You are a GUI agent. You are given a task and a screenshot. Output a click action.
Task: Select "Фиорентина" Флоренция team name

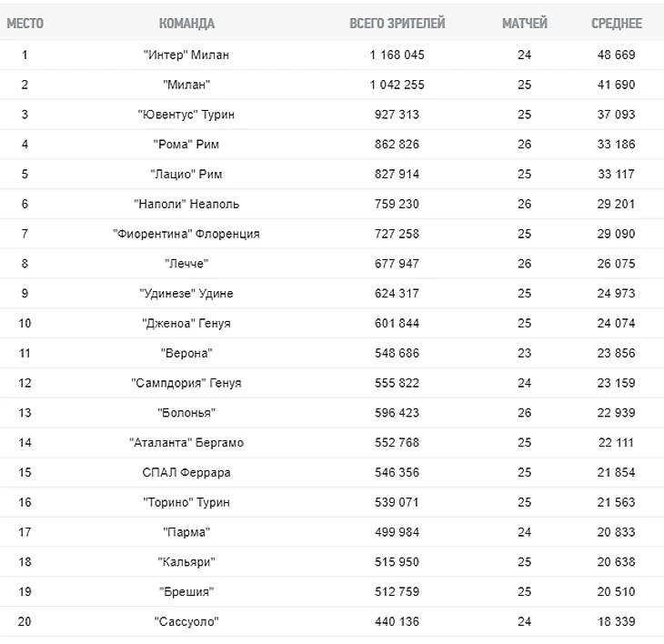pos(186,234)
